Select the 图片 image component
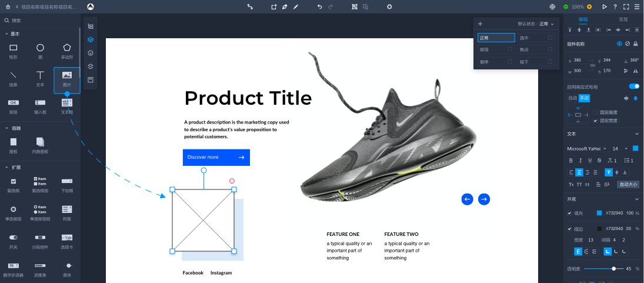Screen dimensions: 644x283 [x=67, y=80]
